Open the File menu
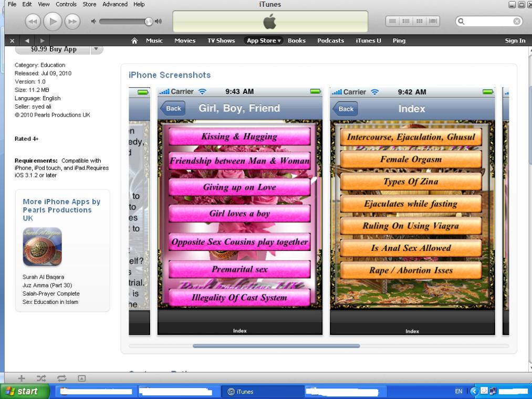 [12, 4]
